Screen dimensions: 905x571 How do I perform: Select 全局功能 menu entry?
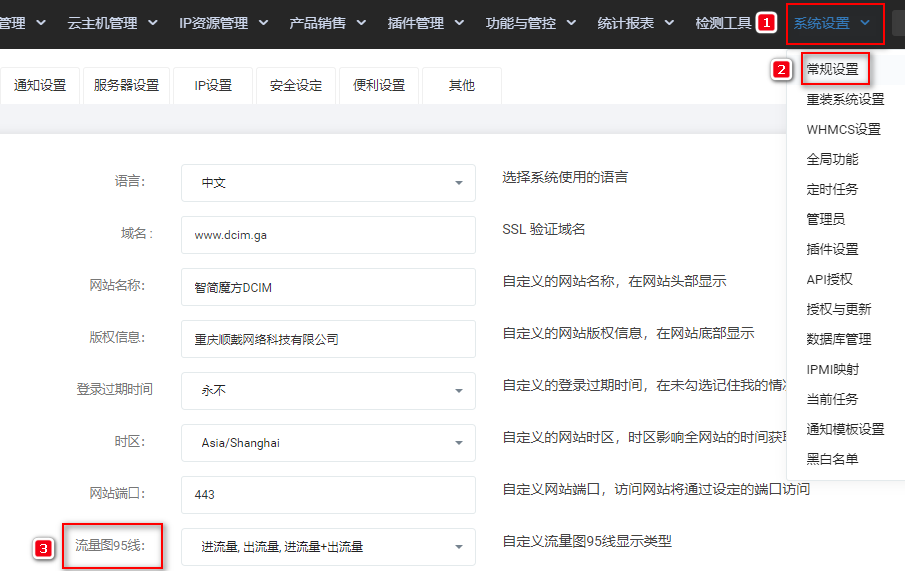coord(832,159)
